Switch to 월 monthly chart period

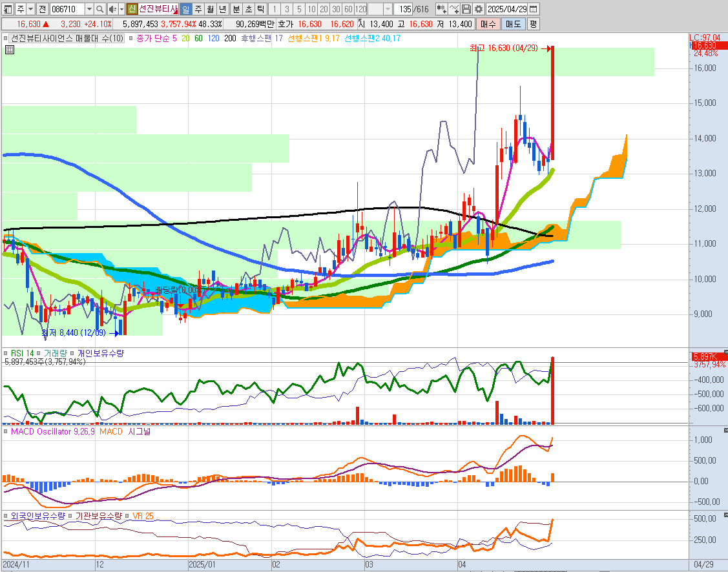pyautogui.click(x=211, y=9)
